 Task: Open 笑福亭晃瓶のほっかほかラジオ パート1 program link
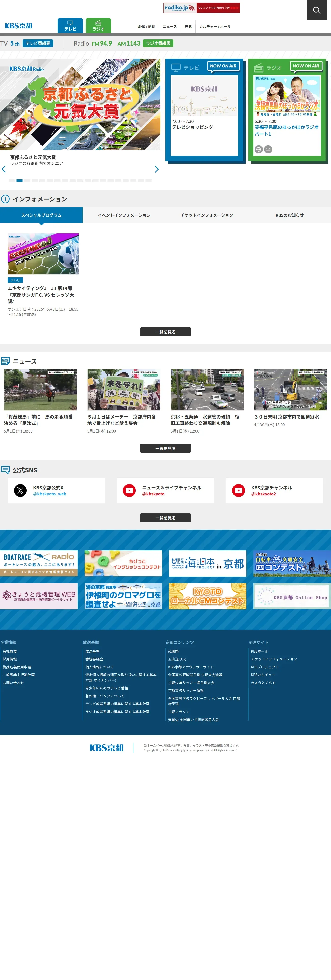coord(286,131)
